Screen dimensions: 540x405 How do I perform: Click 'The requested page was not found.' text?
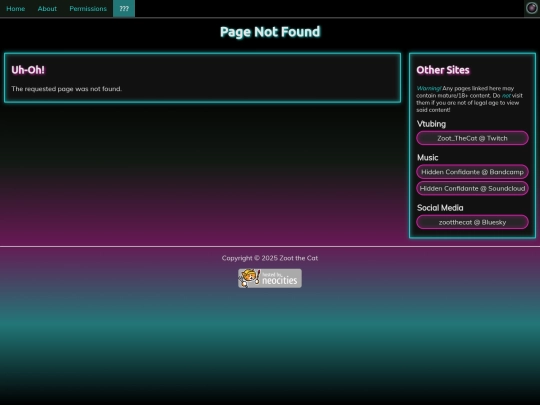tap(66, 89)
